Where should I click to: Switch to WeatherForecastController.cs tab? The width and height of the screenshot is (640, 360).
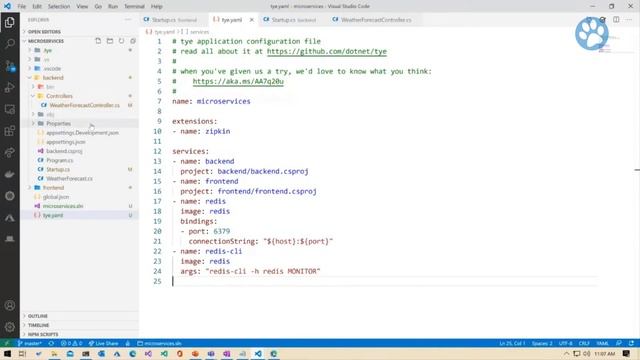376,20
